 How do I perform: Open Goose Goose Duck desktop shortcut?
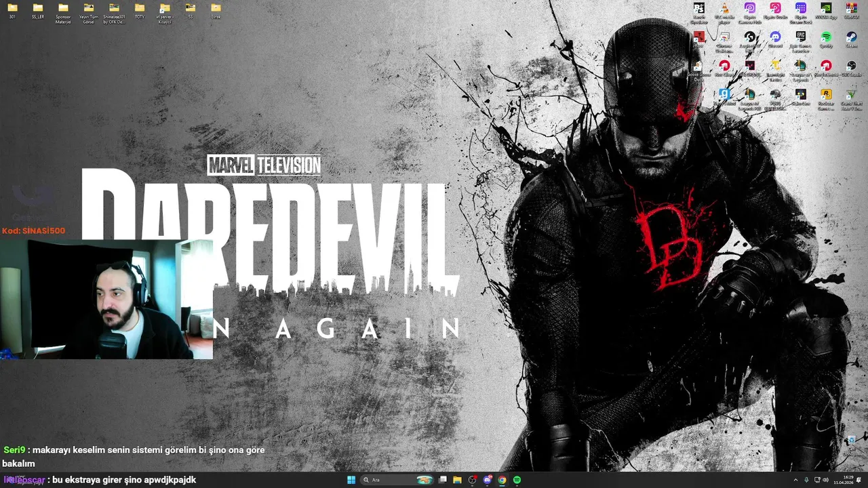(x=699, y=70)
